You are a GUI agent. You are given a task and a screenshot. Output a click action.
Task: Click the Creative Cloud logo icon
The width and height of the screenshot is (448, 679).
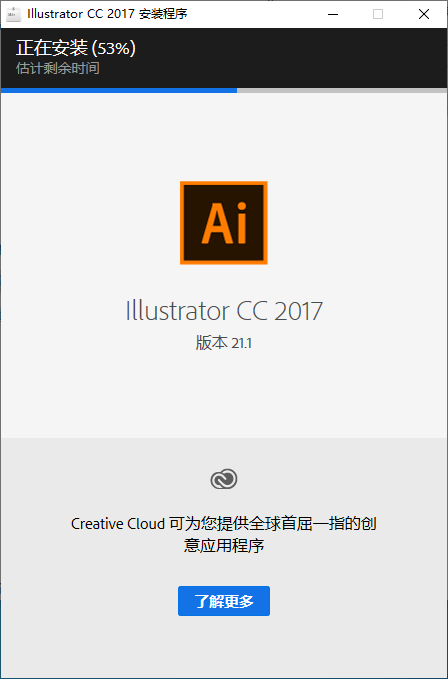(224, 479)
